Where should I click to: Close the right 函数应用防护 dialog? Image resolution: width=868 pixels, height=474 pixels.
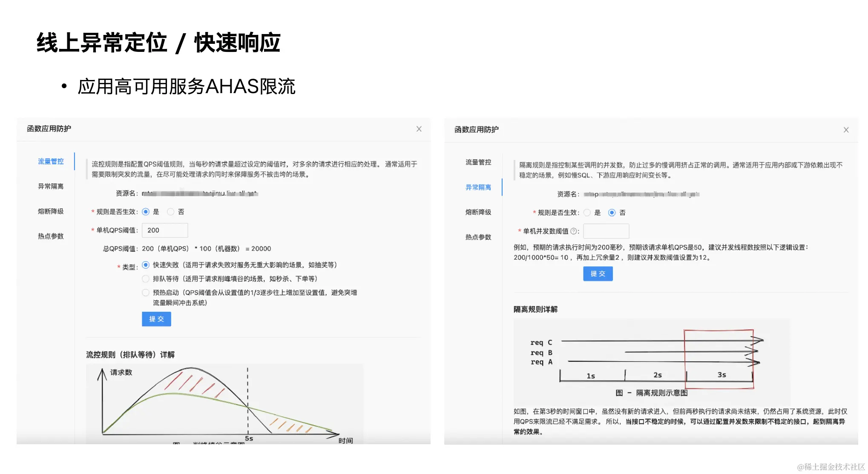tap(846, 130)
